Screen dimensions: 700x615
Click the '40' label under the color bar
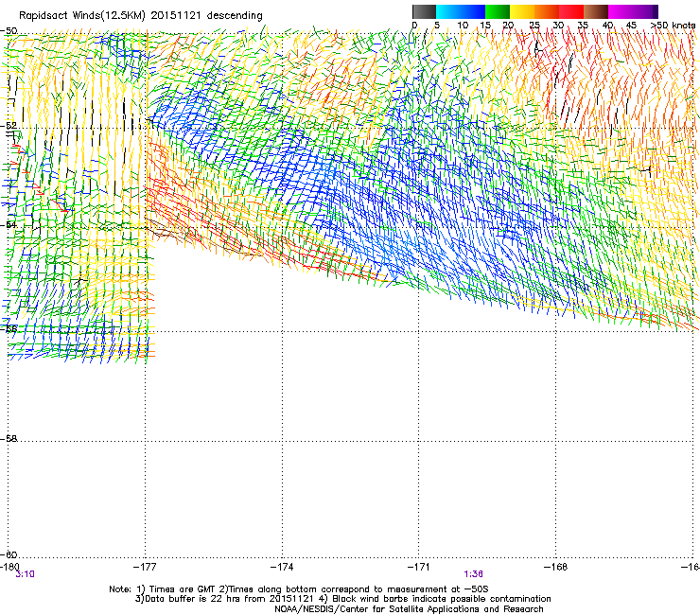pyautogui.click(x=607, y=26)
